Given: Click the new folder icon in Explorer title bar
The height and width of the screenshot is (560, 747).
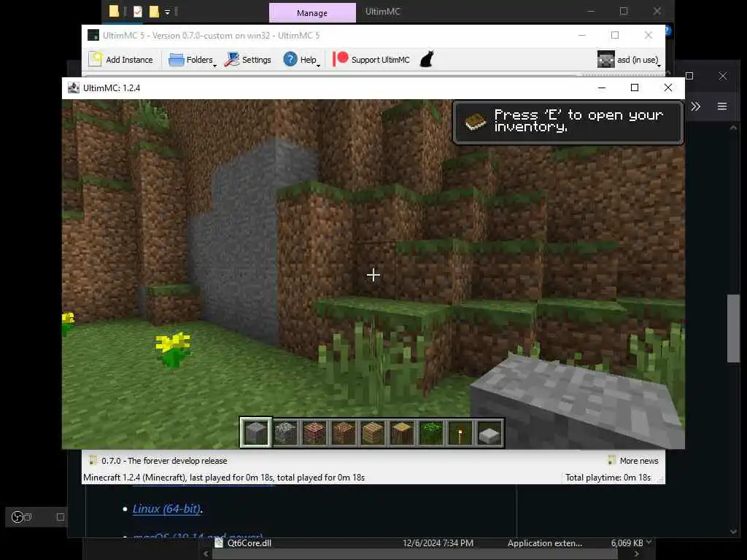Looking at the screenshot, I should [x=154, y=12].
